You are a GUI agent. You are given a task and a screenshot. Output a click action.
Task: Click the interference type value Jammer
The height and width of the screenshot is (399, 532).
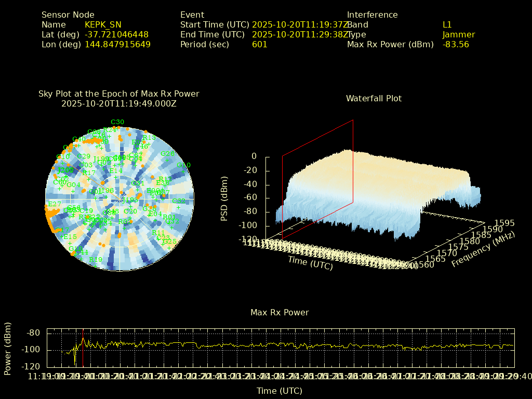[458, 35]
